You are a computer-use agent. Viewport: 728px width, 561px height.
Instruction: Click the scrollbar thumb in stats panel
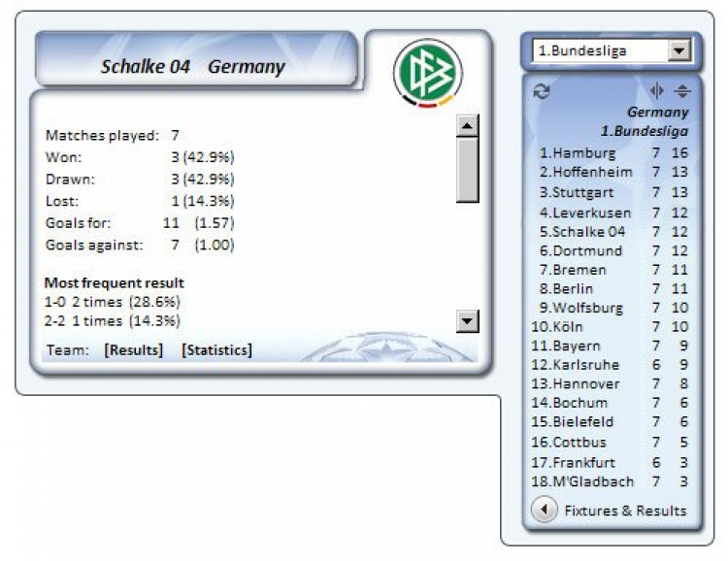pos(467,170)
